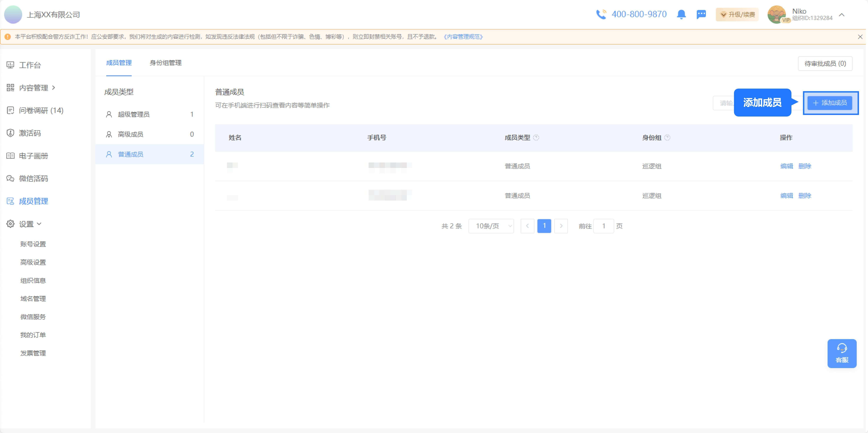Dismiss the anti-fraud warning banner

pos(860,37)
